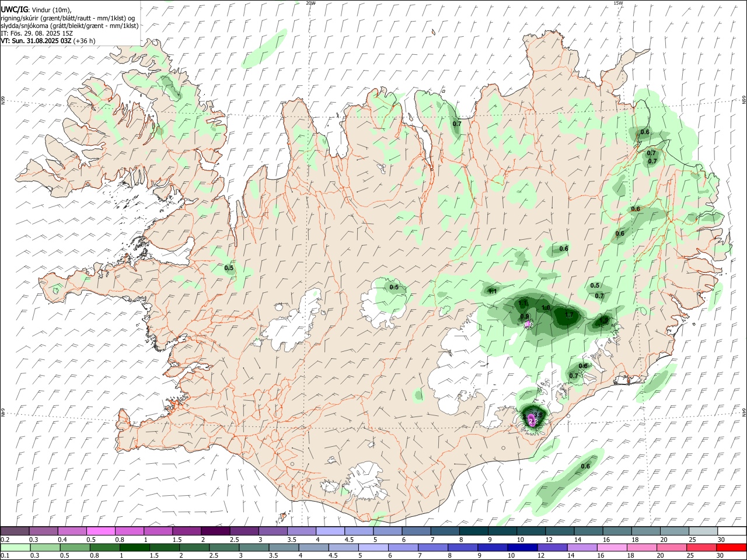Click the bright pink 0.5 swatch in upper legend row
This screenshot has width=747, height=560.
(x=100, y=531)
